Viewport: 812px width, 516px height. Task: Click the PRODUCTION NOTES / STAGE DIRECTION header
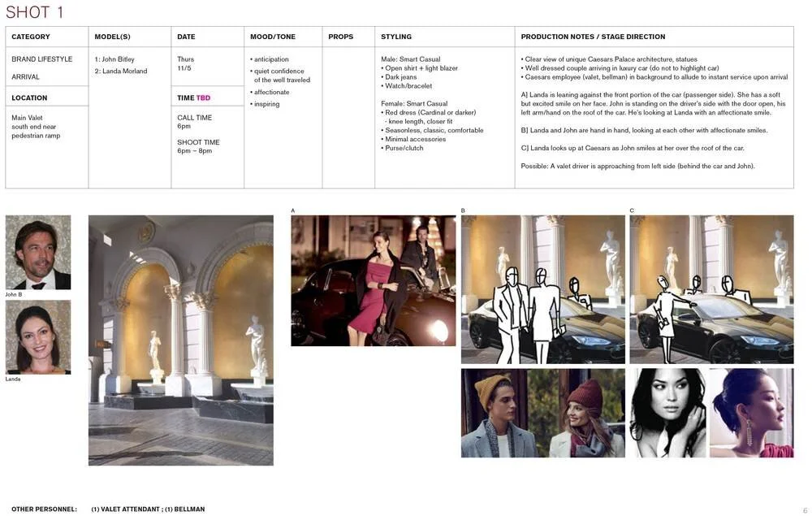pyautogui.click(x=593, y=37)
